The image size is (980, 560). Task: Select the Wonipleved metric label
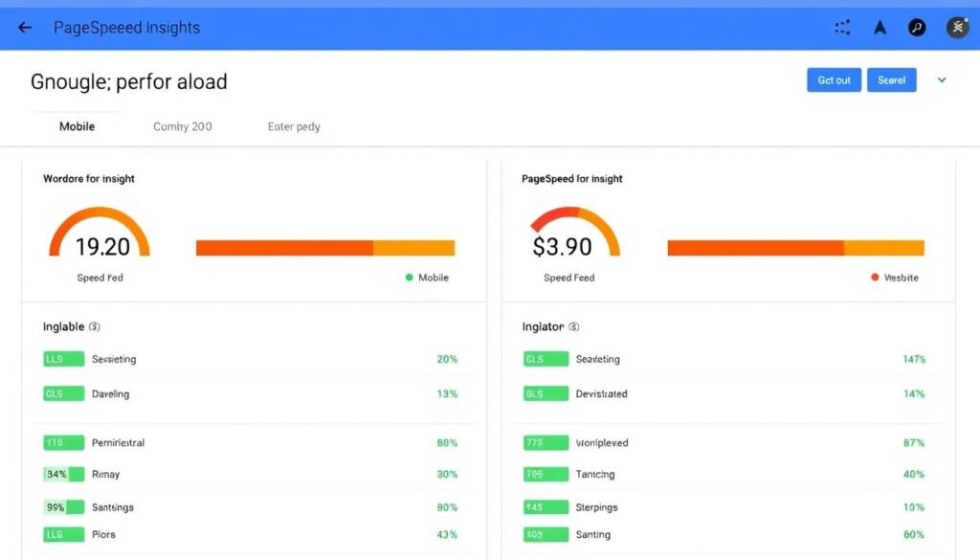point(602,442)
